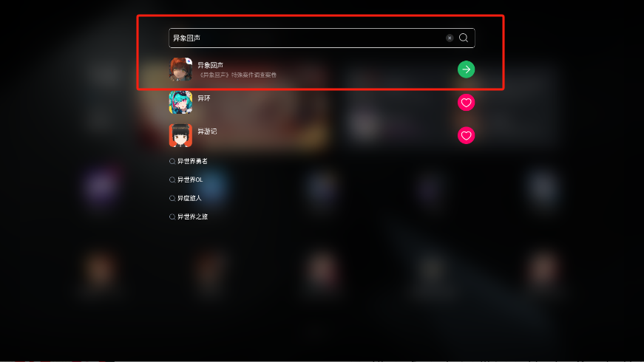Favorite 异游记 with its pink heart button
Viewport: 644px width, 362px height.
tap(466, 135)
